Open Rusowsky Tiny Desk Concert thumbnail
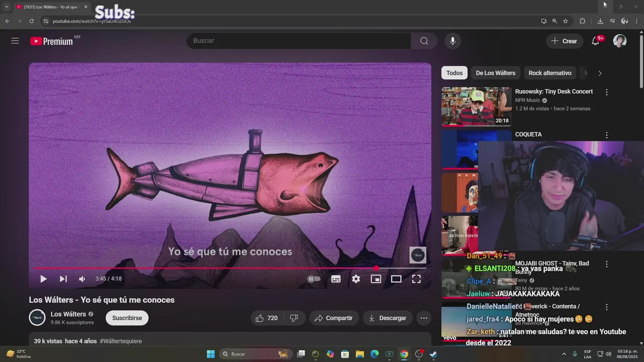This screenshot has height=362, width=644. click(x=476, y=107)
